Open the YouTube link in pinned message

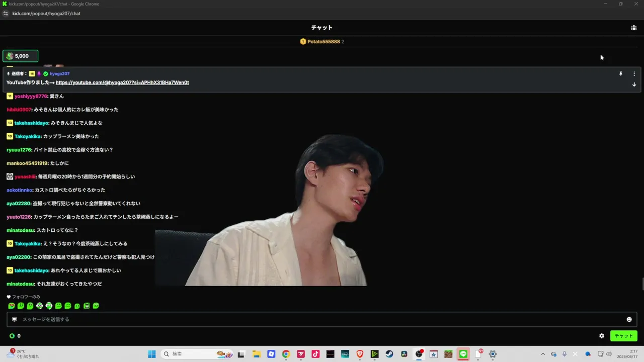(122, 82)
